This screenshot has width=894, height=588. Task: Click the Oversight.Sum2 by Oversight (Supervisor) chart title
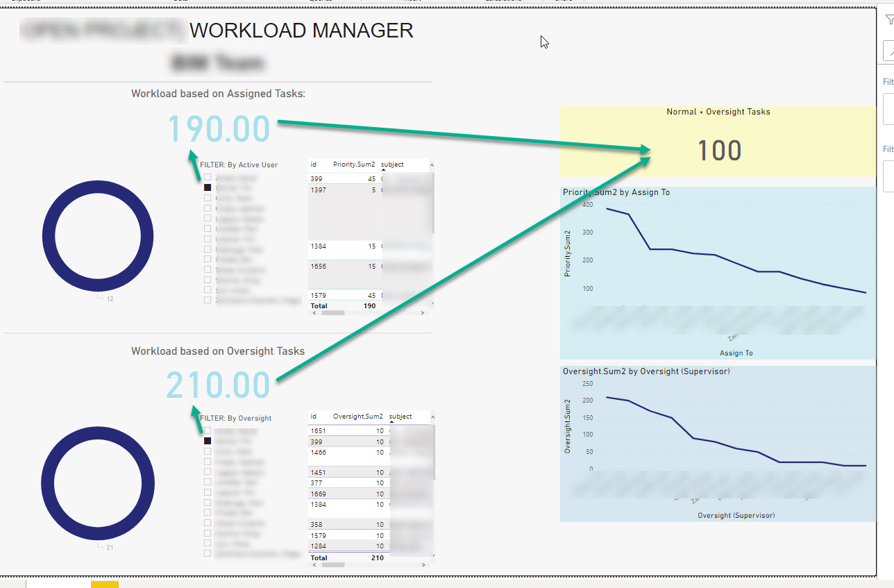646,371
